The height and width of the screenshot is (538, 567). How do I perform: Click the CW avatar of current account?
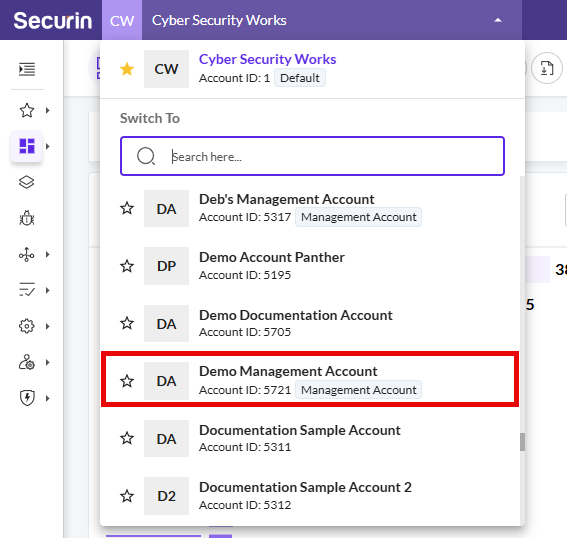[166, 69]
